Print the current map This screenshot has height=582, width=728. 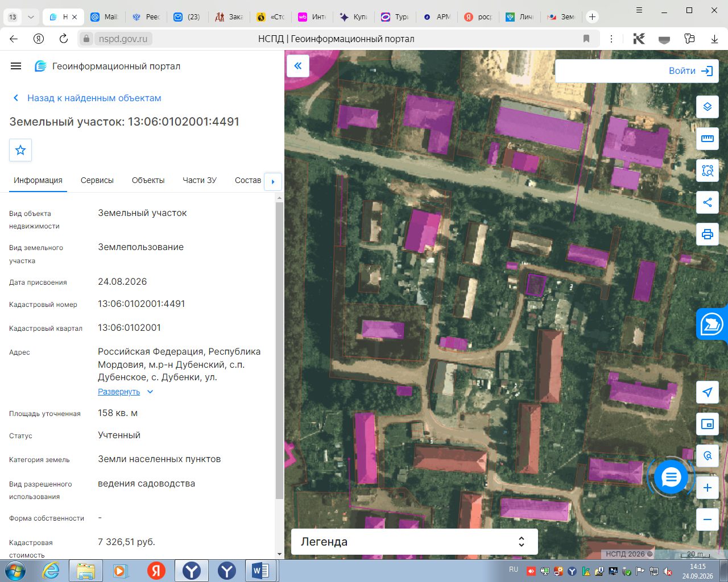(x=708, y=234)
